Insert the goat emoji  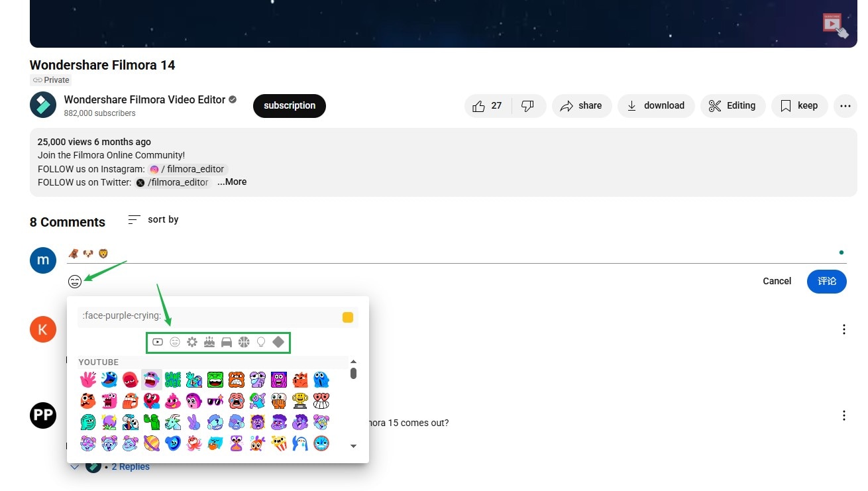click(x=173, y=422)
